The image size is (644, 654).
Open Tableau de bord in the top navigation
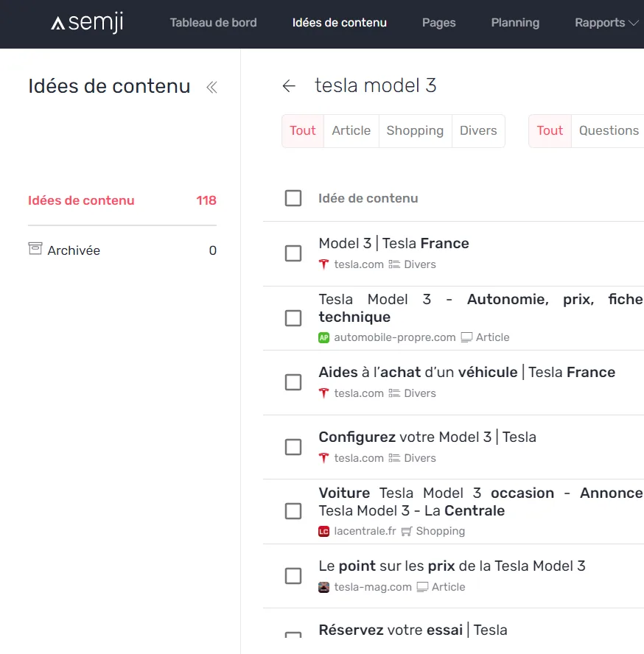(213, 23)
